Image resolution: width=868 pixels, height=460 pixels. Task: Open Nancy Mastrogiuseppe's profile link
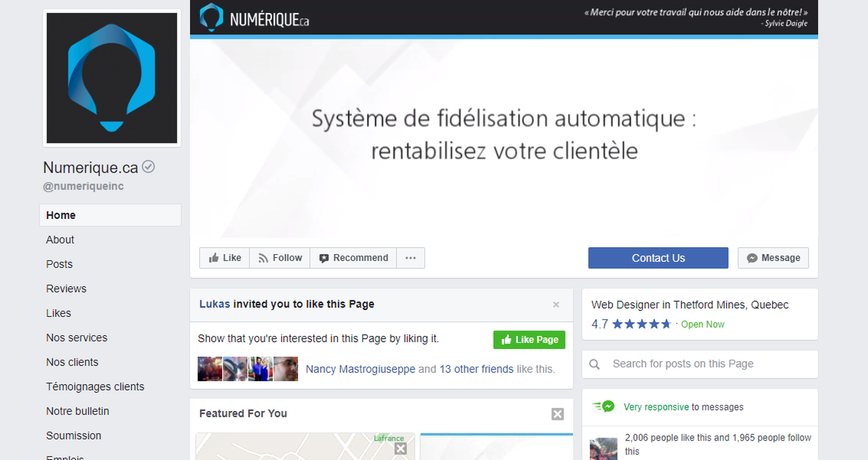click(x=361, y=369)
